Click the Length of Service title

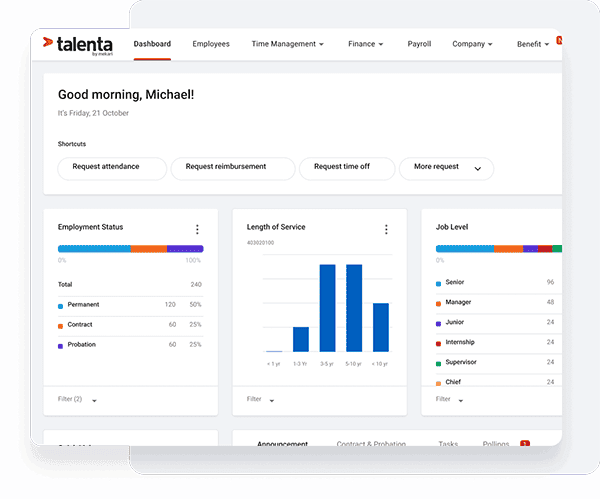coord(276,227)
